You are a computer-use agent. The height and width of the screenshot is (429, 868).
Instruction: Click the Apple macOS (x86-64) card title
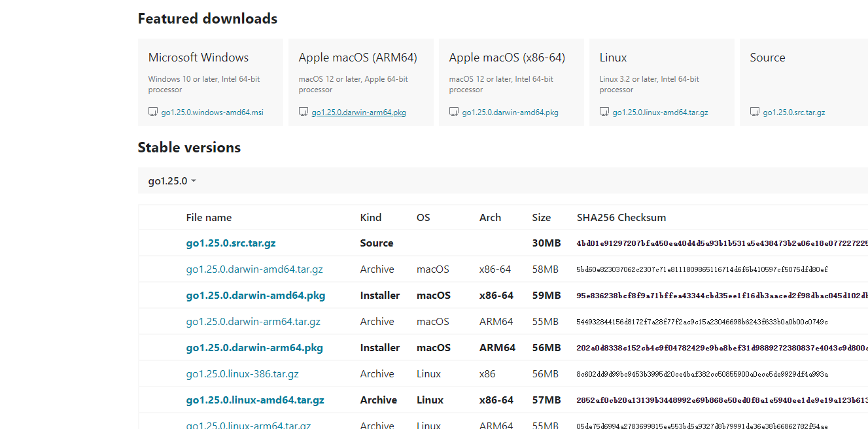pyautogui.click(x=507, y=58)
